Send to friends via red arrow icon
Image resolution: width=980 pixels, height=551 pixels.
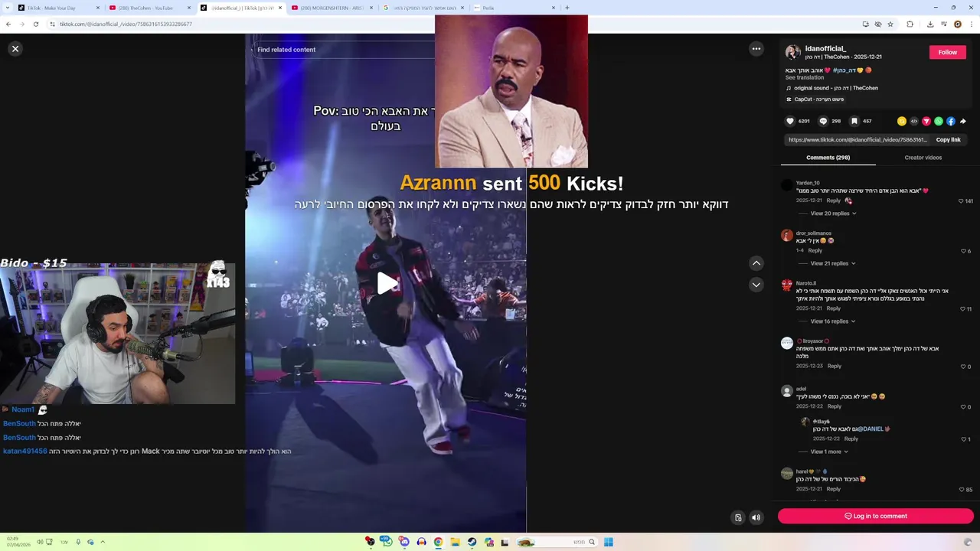(926, 121)
